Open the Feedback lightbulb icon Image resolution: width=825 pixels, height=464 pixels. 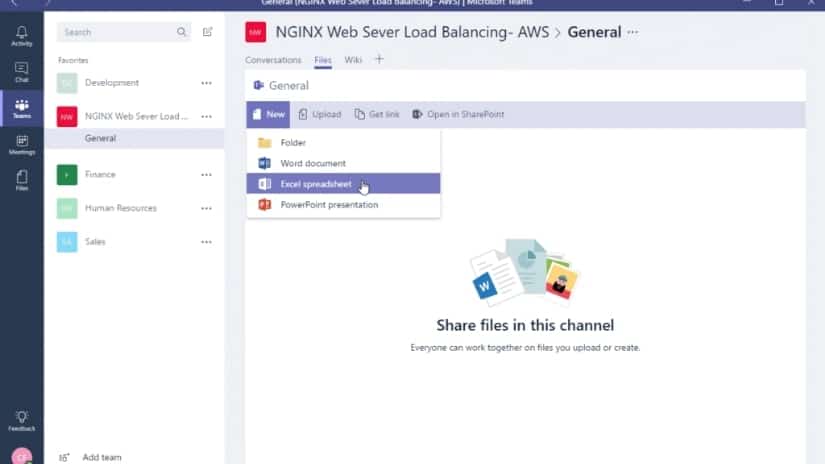point(22,421)
